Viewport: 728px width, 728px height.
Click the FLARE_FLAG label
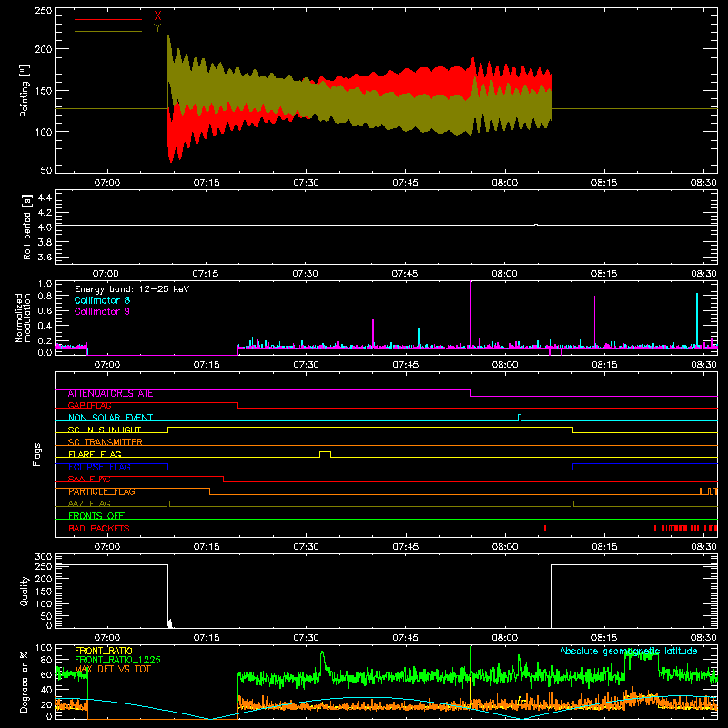(x=95, y=454)
